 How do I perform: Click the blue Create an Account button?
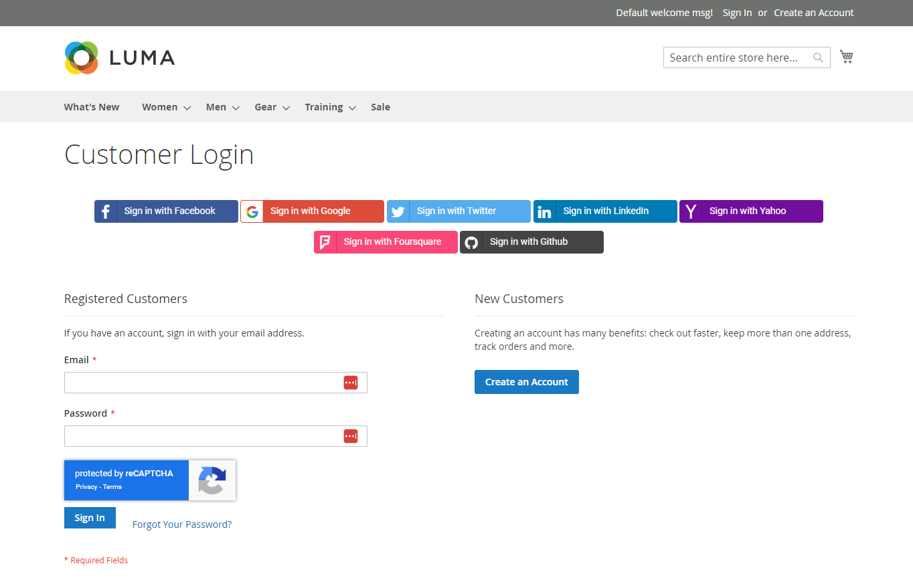527,382
